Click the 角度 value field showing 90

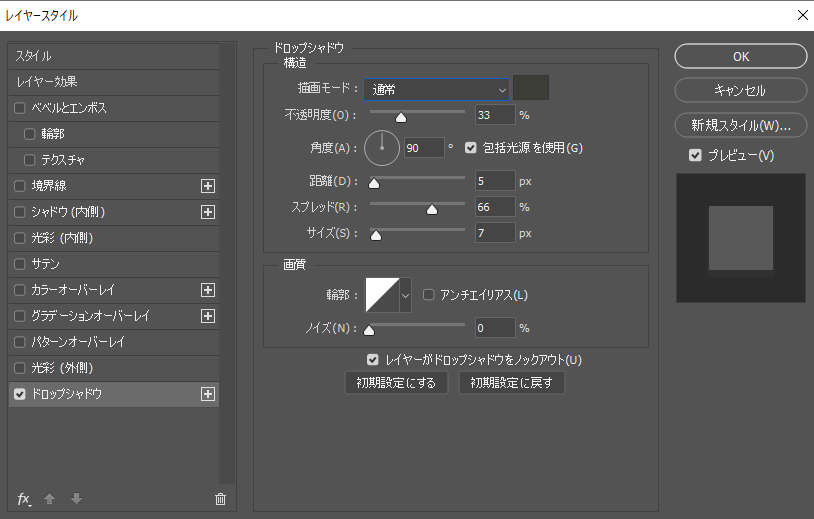point(424,148)
